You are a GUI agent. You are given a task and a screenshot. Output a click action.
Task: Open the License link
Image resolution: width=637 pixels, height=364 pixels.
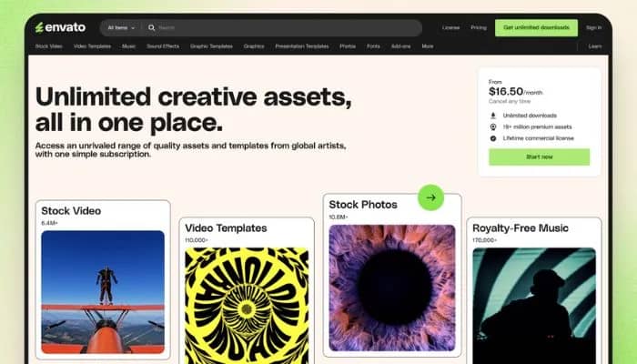click(x=450, y=27)
